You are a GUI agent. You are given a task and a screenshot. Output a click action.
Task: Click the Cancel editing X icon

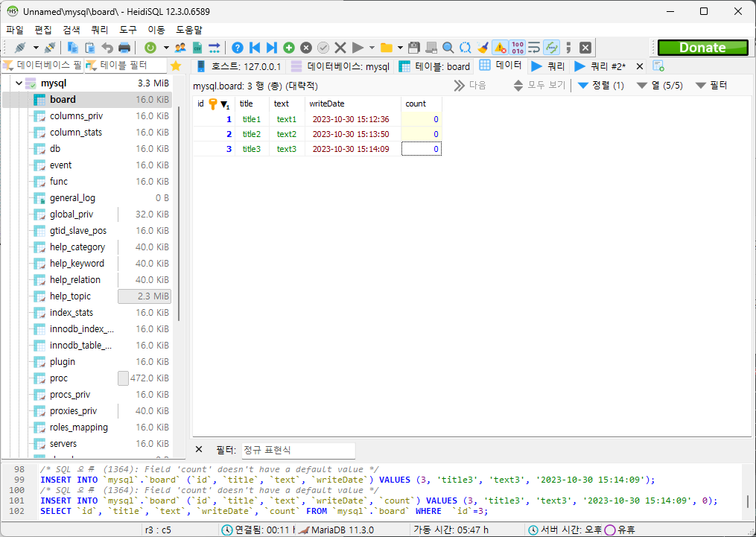click(340, 48)
